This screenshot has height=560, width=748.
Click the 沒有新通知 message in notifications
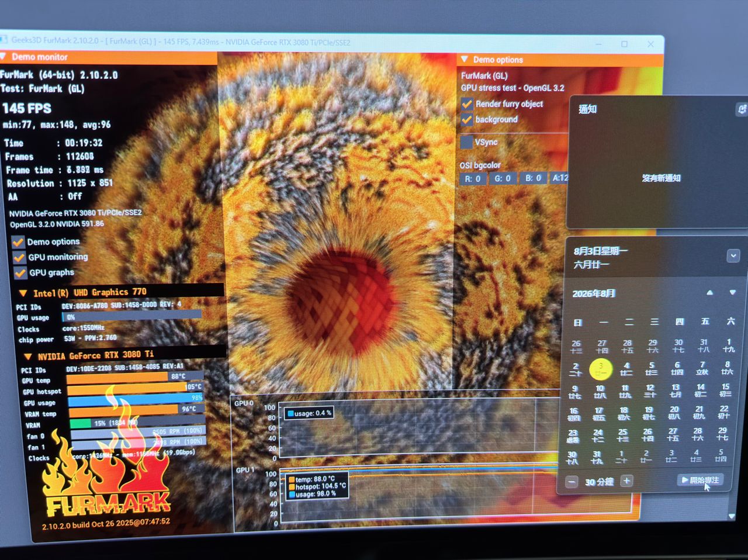[x=661, y=178]
